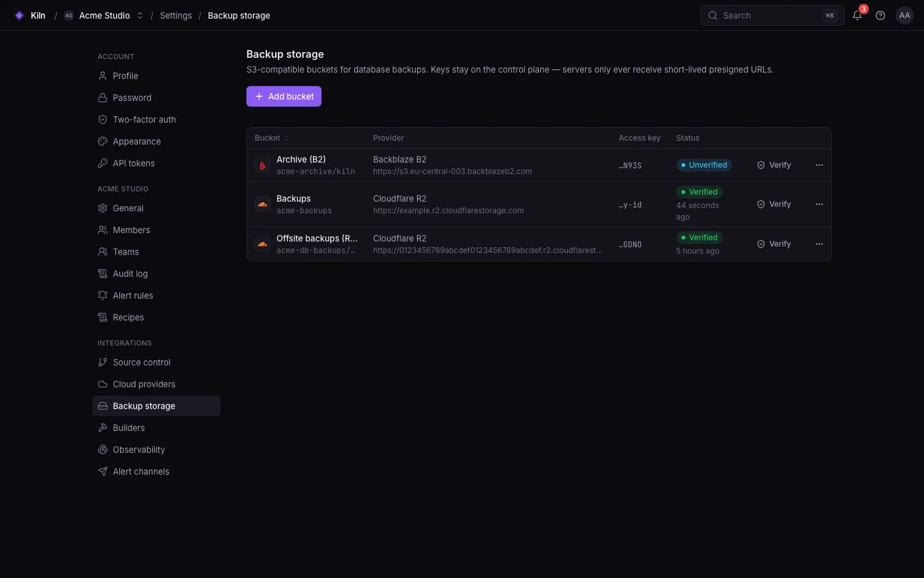Verify the Backups bucket

click(774, 204)
